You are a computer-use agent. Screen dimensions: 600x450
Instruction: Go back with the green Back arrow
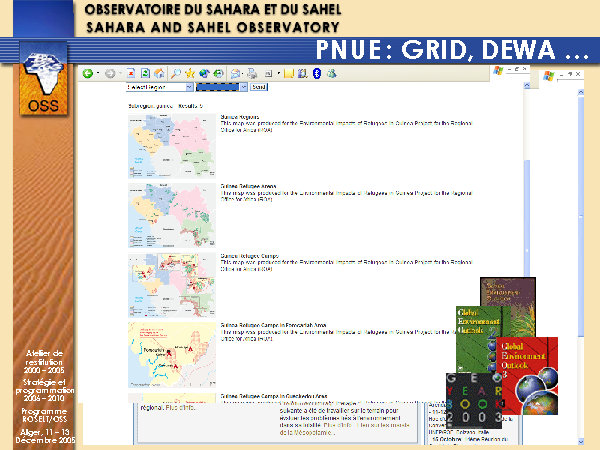(x=88, y=73)
